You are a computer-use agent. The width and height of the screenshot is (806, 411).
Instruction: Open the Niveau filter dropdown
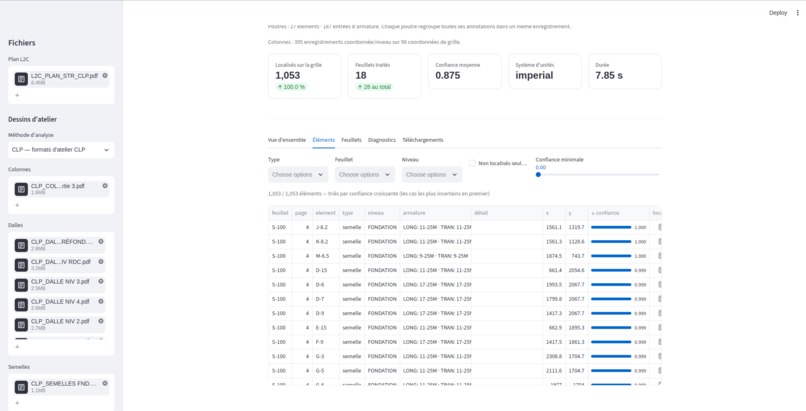pyautogui.click(x=432, y=175)
